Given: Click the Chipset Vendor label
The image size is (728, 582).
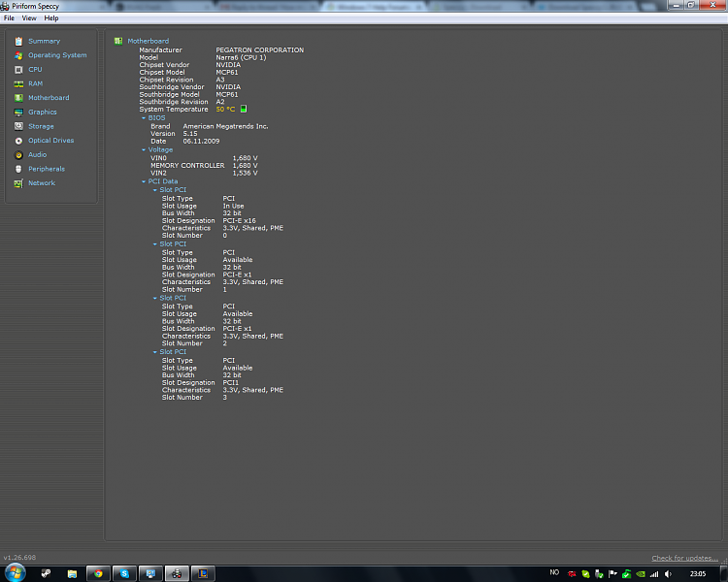Looking at the screenshot, I should click(164, 65).
